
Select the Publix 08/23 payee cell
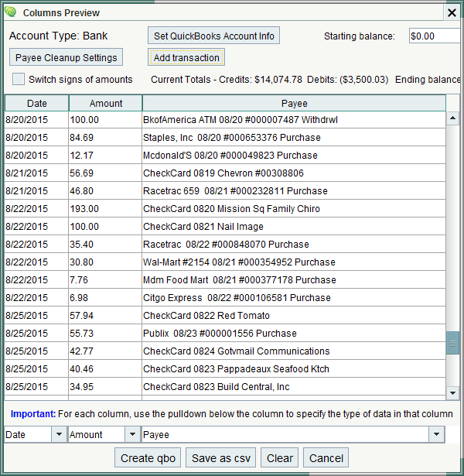(294, 334)
